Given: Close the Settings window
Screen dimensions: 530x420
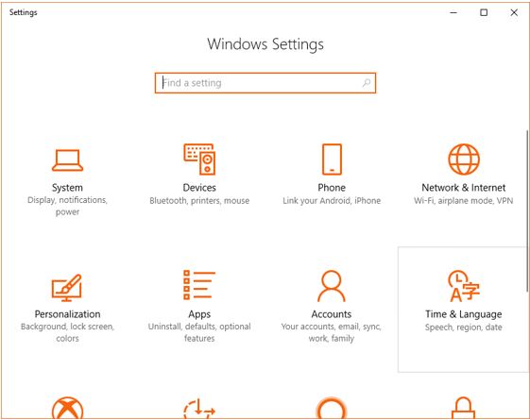Looking at the screenshot, I should tap(514, 12).
